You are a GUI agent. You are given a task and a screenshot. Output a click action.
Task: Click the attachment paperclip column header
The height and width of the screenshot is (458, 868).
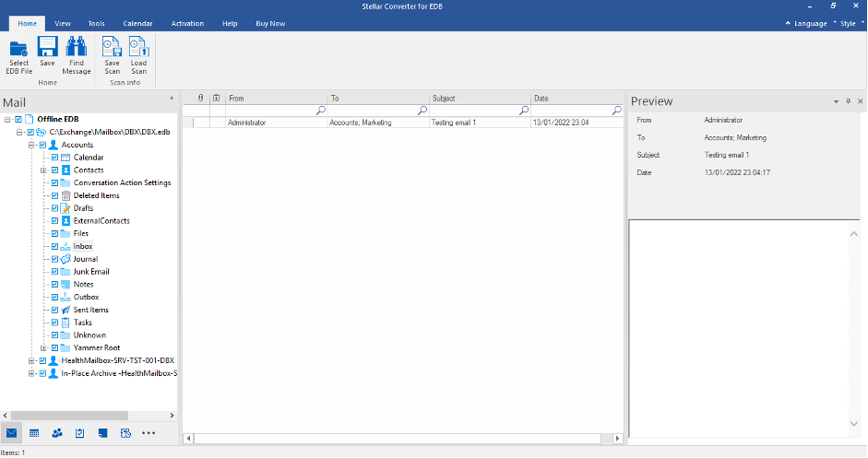(x=201, y=98)
